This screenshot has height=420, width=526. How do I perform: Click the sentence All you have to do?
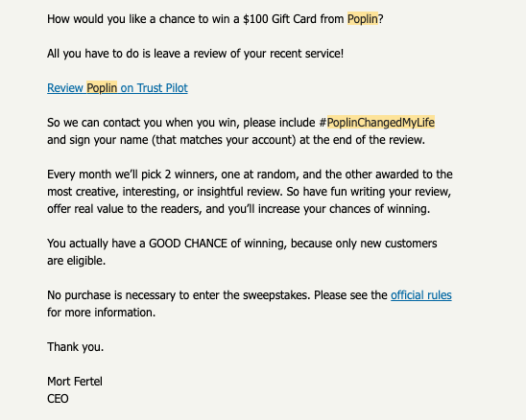(195, 54)
